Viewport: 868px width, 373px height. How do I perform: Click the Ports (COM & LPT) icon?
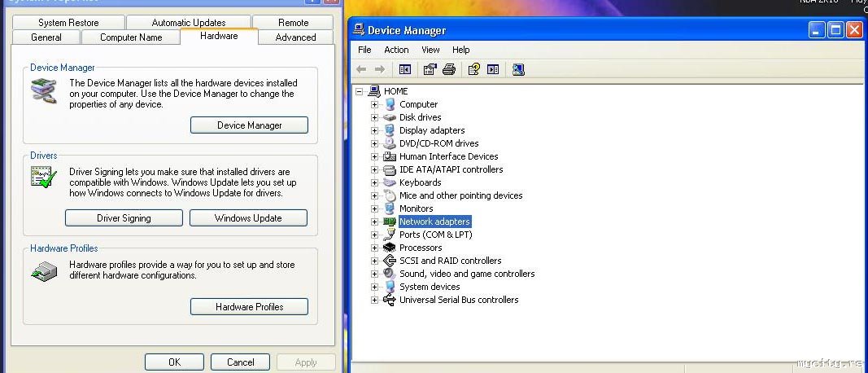pyautogui.click(x=390, y=235)
